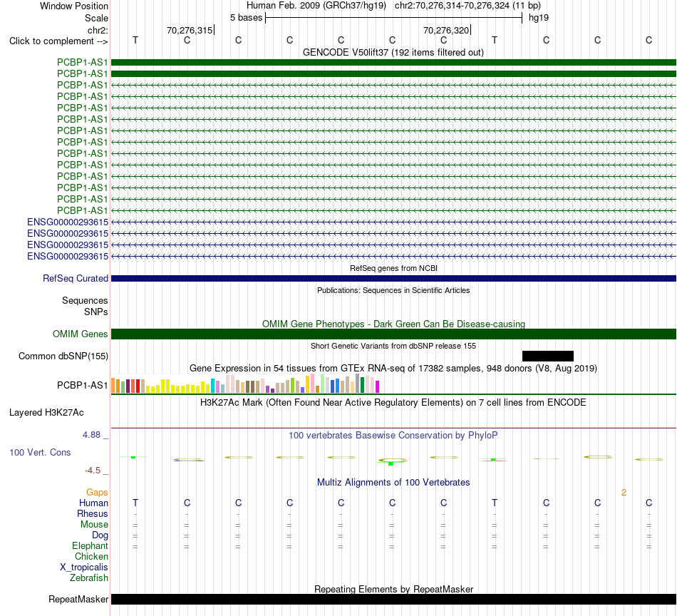Click 'Repeating Elements by RepeatMasker' title

coord(393,589)
